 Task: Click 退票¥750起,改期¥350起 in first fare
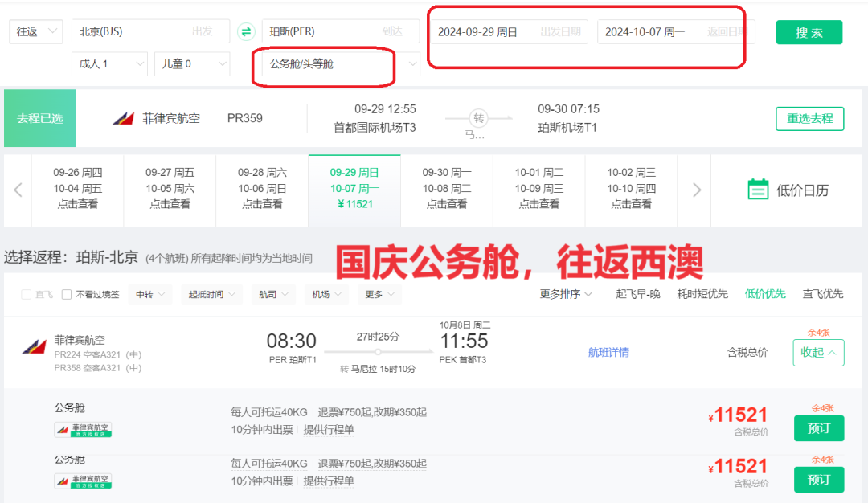372,412
